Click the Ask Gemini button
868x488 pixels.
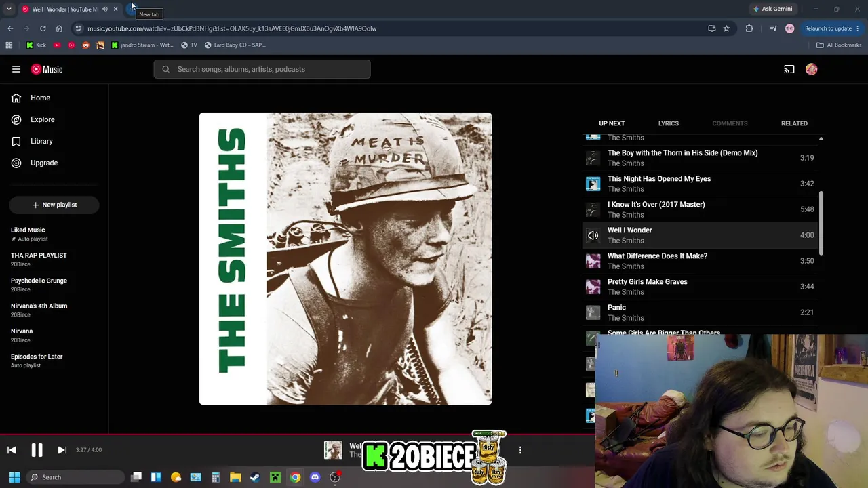[x=772, y=9]
